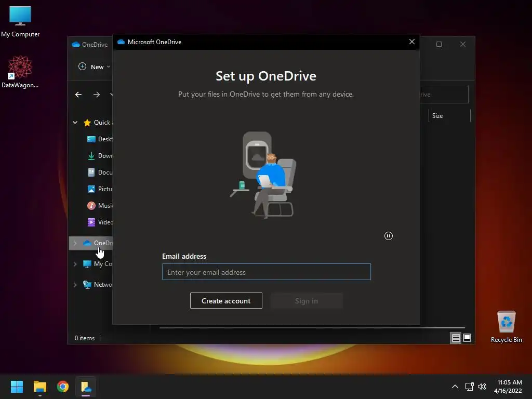Click the horizontal scrollbar in Explorer
This screenshot has width=532, height=399.
pyautogui.click(x=312, y=328)
